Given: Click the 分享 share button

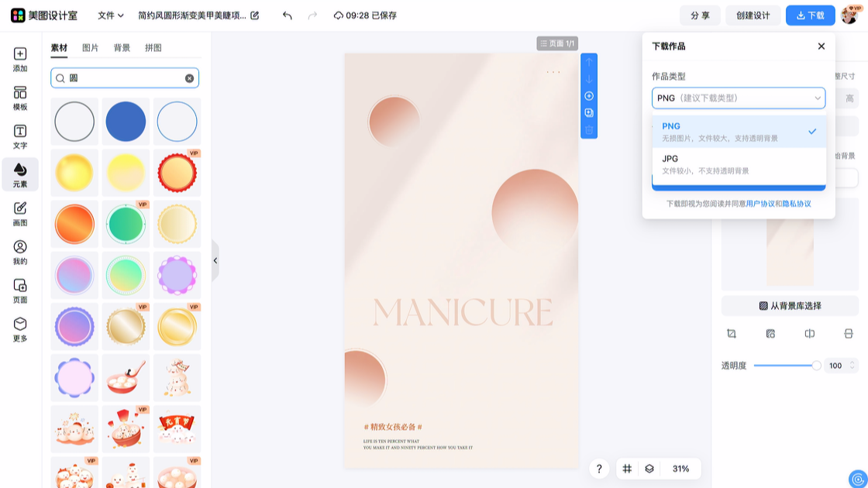Looking at the screenshot, I should 700,15.
